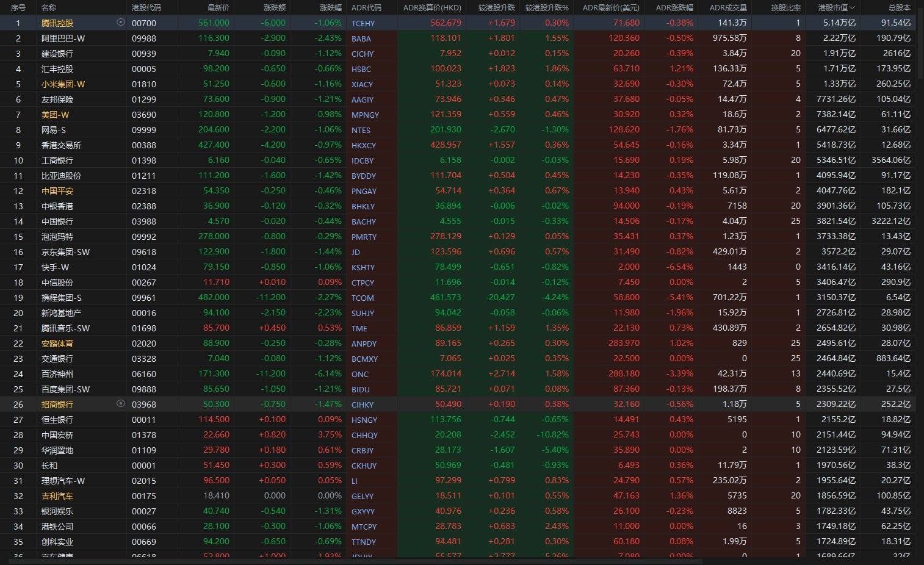
Task: Click the 总股本 column header
Action: click(x=898, y=8)
